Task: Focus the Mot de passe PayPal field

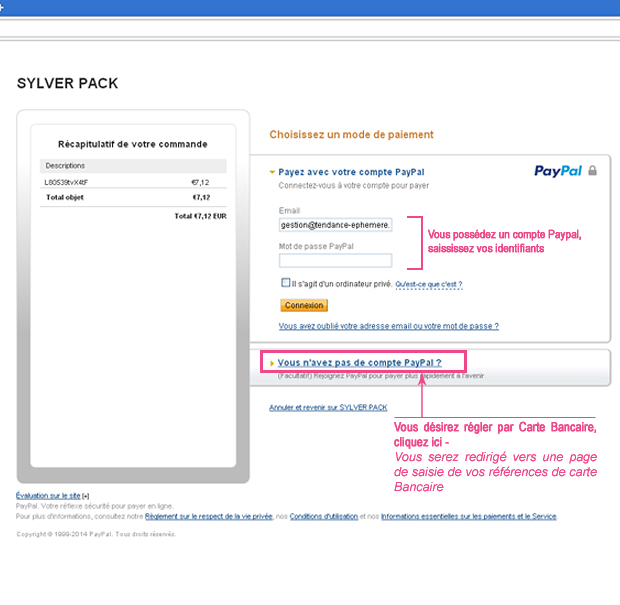Action: pos(335,261)
